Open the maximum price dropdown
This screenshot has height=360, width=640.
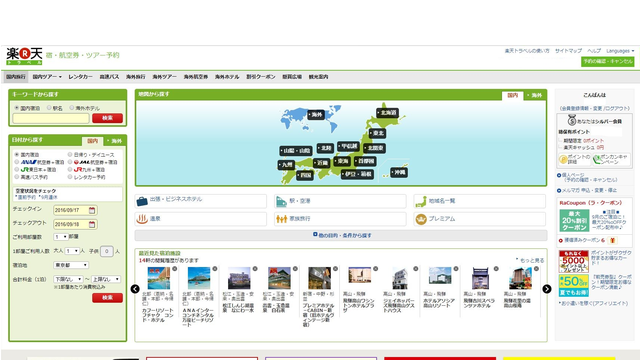(x=106, y=279)
